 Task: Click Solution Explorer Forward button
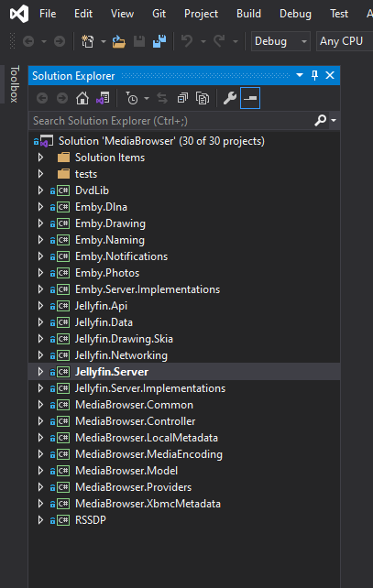[62, 99]
